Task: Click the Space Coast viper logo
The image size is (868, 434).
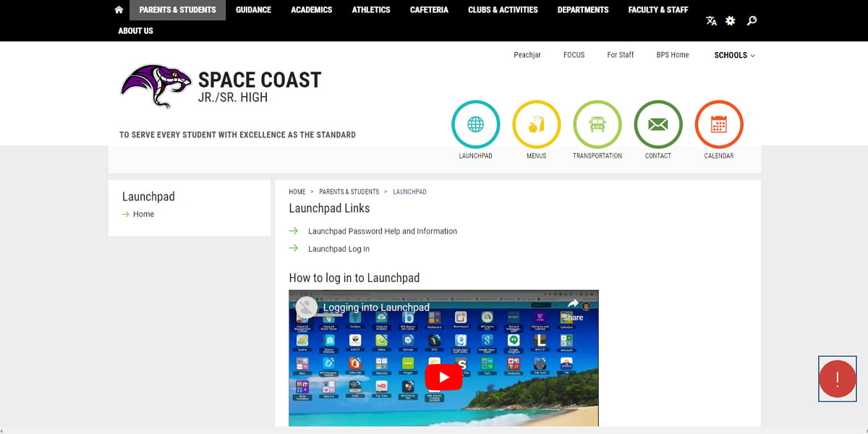Action: pos(156,86)
